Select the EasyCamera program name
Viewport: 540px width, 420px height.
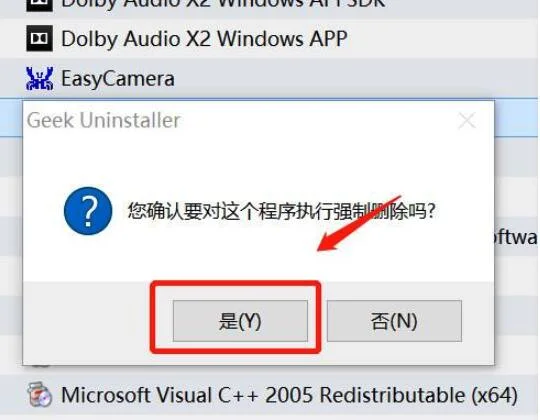coord(118,79)
